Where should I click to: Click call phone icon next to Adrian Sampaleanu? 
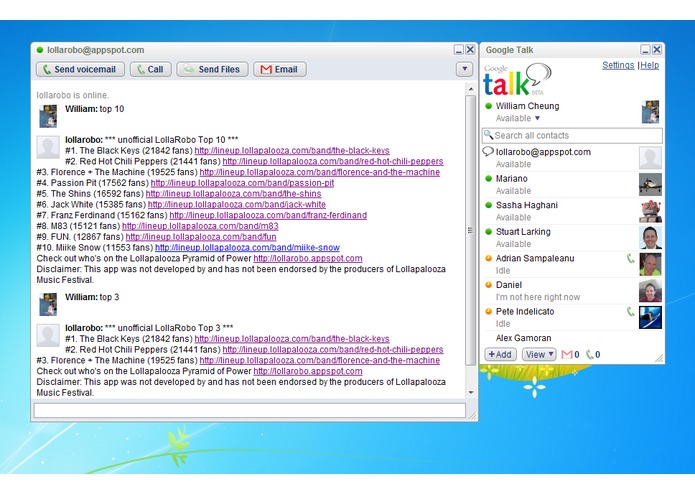630,258
